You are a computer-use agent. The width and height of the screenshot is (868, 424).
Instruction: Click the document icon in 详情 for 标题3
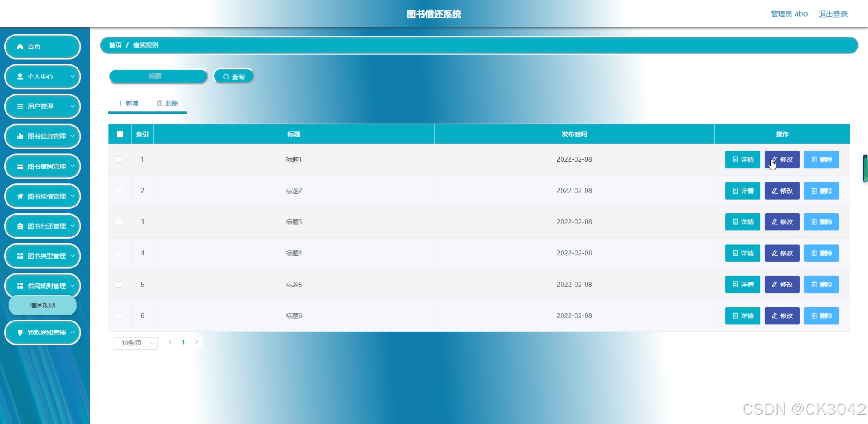[736, 222]
